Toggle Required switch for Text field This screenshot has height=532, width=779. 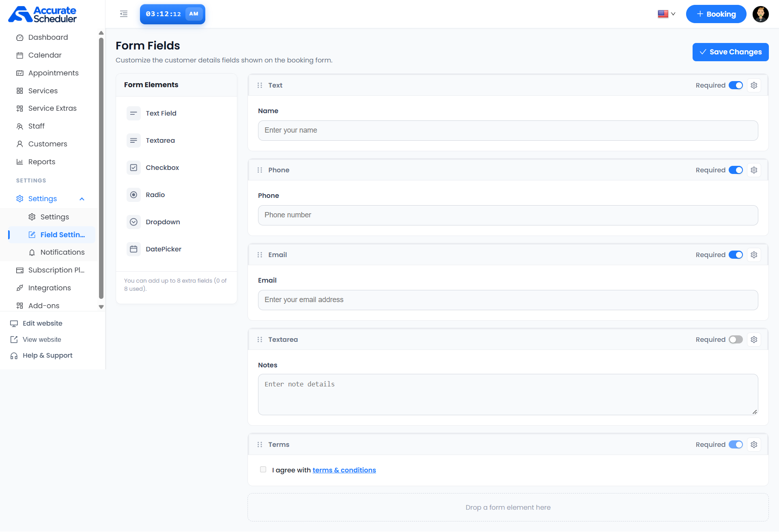point(736,85)
